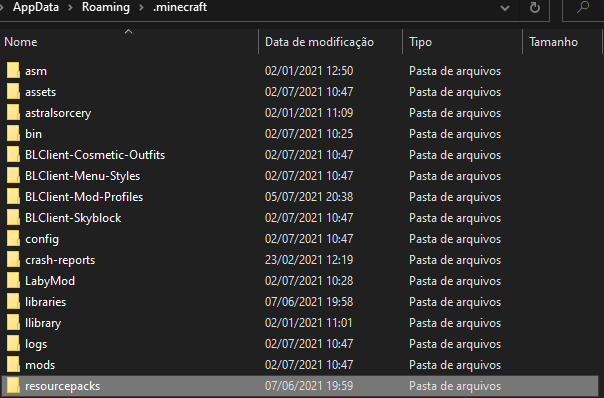604x398 pixels.
Task: Select the asm folder name
Action: [36, 71]
